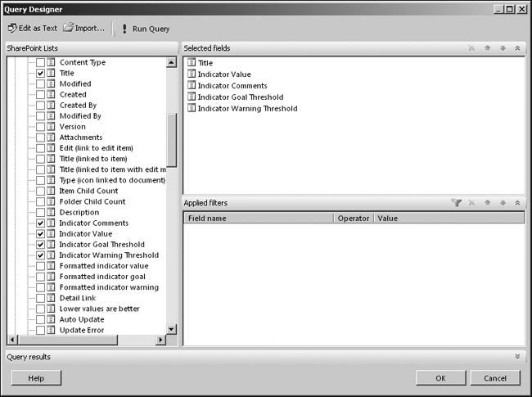
Task: Tick the Modified By checkbox
Action: point(40,116)
